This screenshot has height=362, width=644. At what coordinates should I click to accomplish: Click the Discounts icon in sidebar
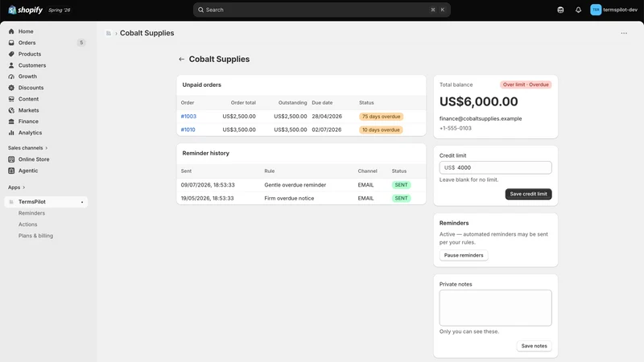point(11,88)
